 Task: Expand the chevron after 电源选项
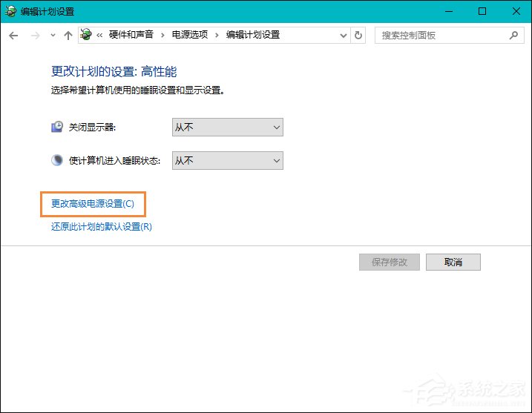coord(217,35)
